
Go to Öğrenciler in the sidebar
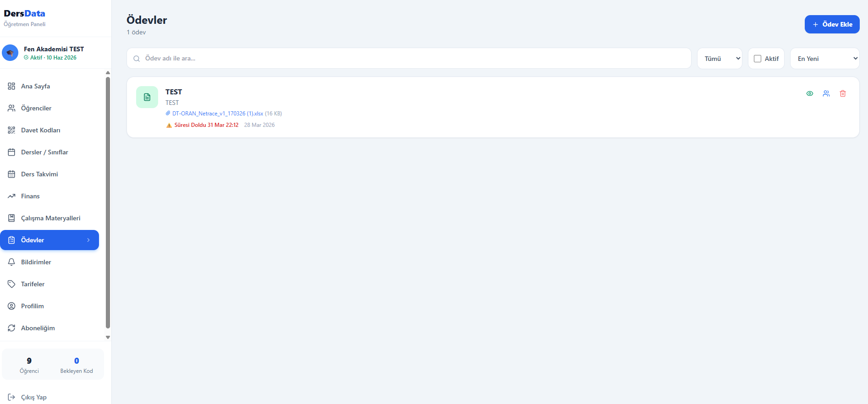pos(36,108)
